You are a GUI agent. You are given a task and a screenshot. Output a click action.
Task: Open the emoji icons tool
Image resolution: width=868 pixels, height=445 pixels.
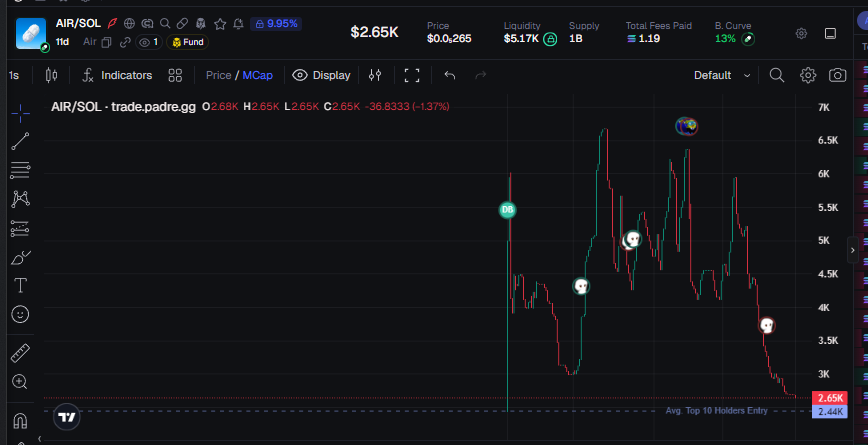coord(20,314)
